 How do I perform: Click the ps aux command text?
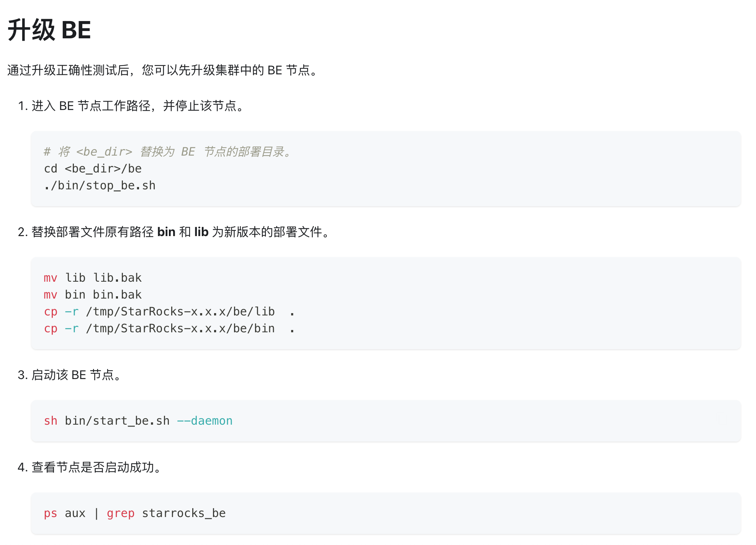(64, 513)
